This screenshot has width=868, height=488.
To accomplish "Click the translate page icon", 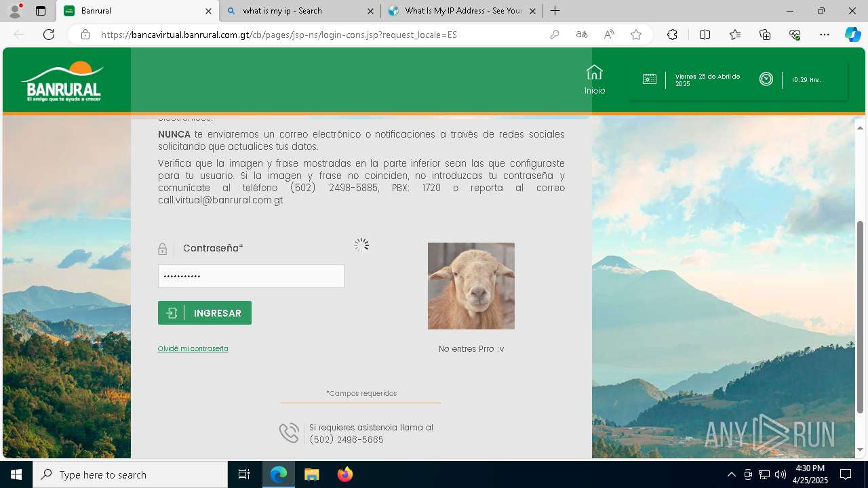I will pyautogui.click(x=582, y=35).
